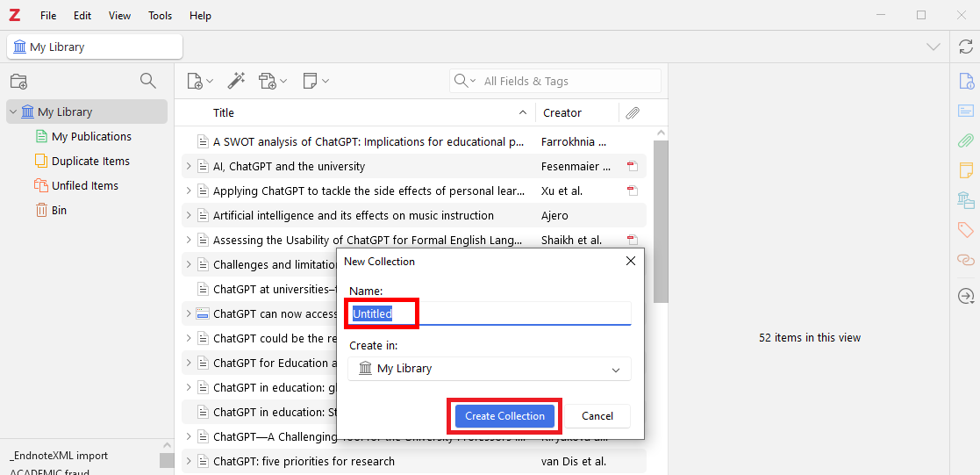Open the New Item toolbar button
Screen dimensions: 980x475
point(199,81)
